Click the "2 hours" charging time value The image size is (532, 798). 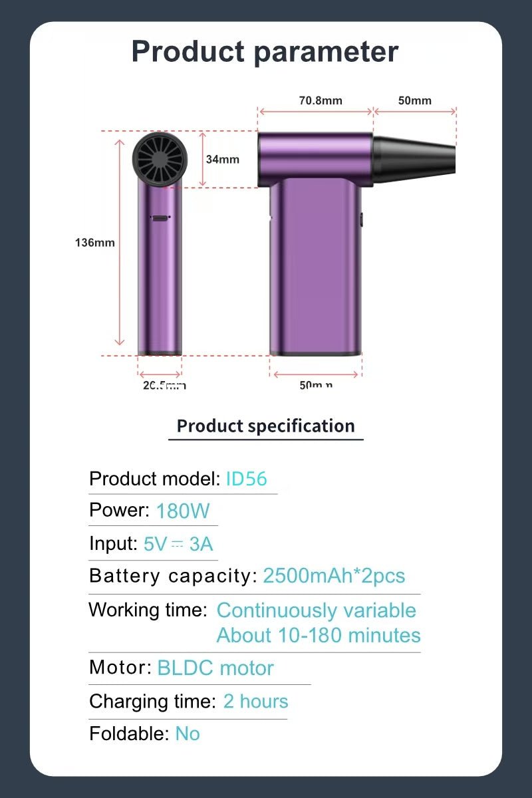[256, 701]
